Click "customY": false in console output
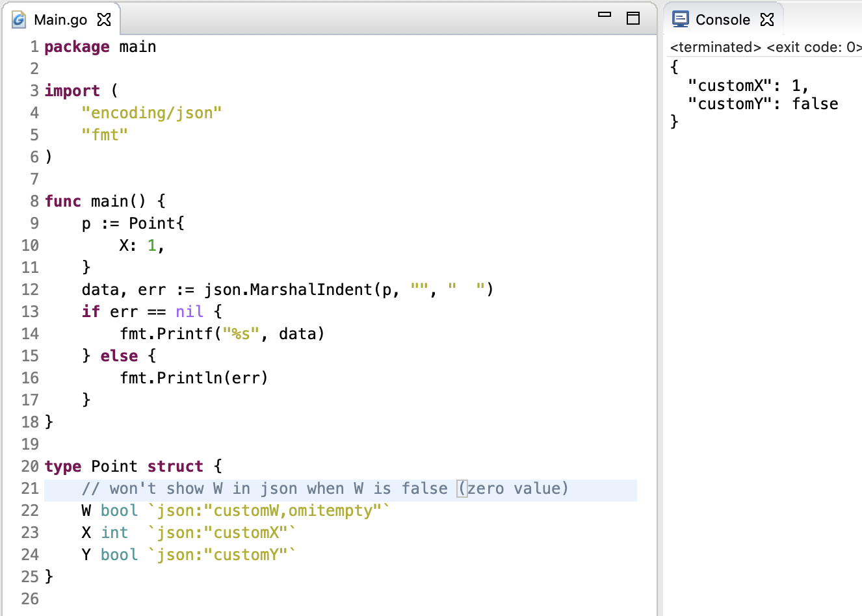The image size is (862, 616). tap(763, 104)
